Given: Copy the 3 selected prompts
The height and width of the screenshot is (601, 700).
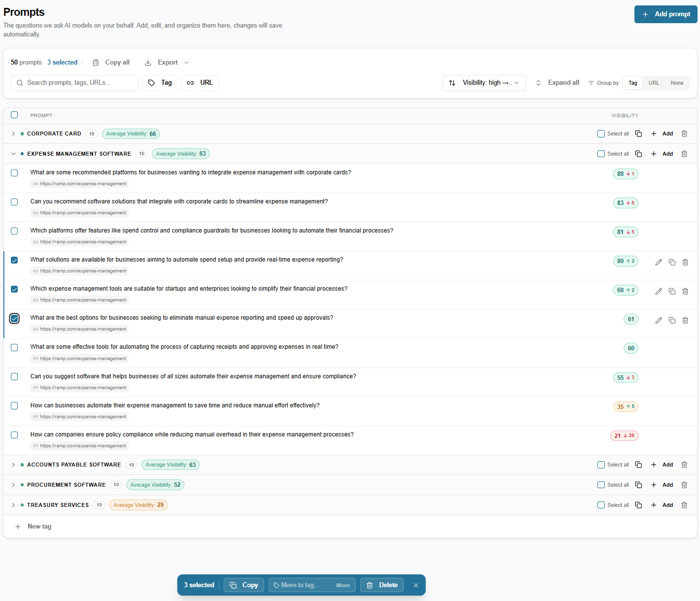Looking at the screenshot, I should click(244, 585).
